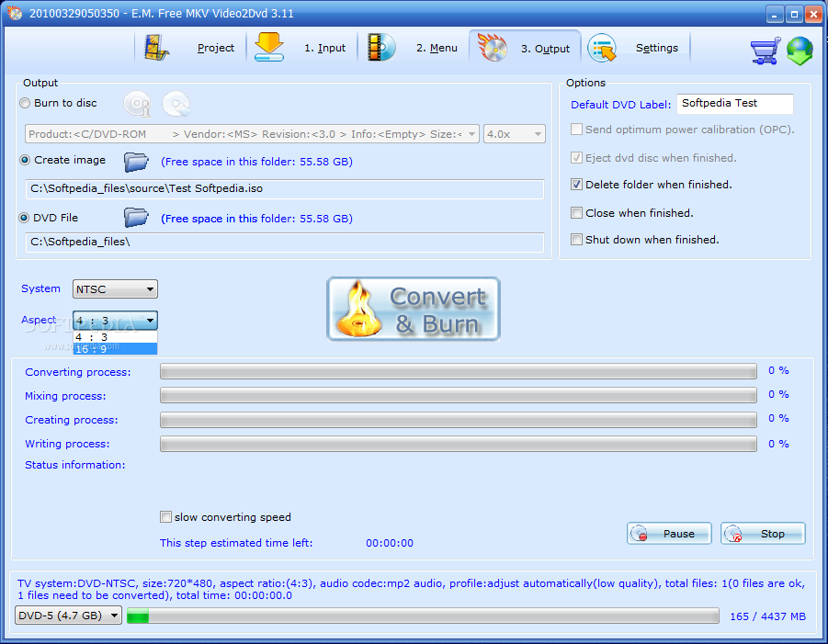Click the Creating process progress bar

[x=459, y=420]
